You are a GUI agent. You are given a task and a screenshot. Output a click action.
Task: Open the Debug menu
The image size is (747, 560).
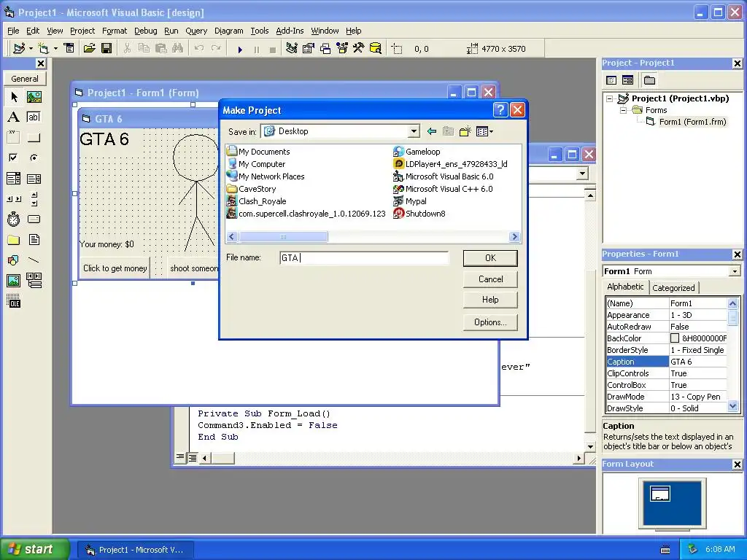click(145, 31)
